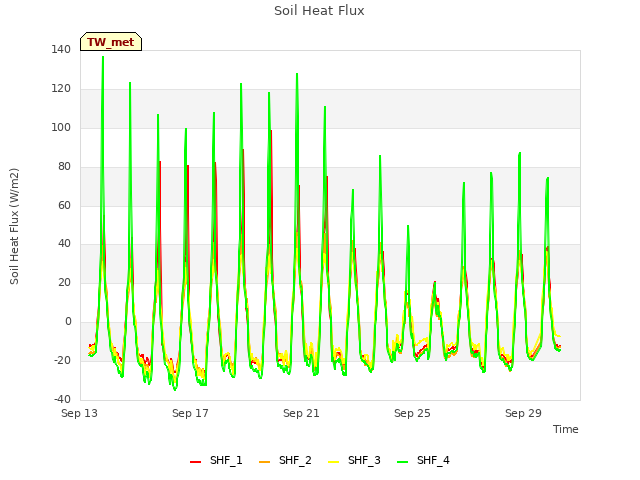Click the SHF_4 legend label
The width and height of the screenshot is (640, 480).
433,460
